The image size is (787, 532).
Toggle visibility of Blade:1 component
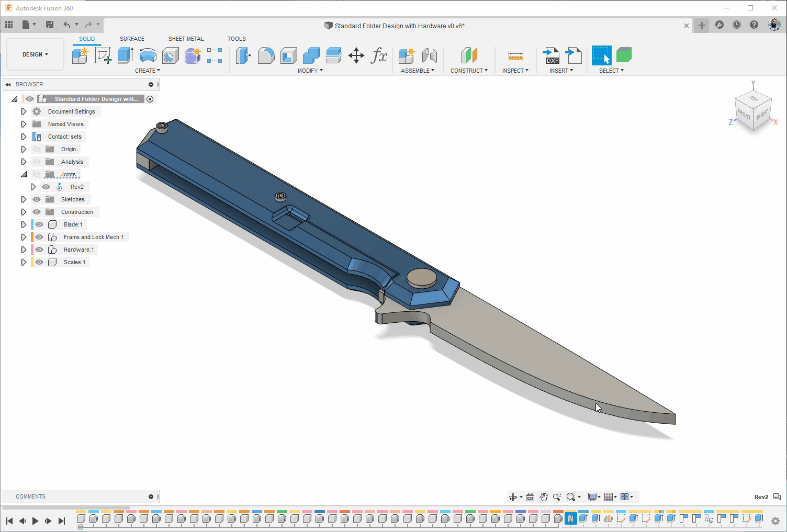[x=39, y=224]
